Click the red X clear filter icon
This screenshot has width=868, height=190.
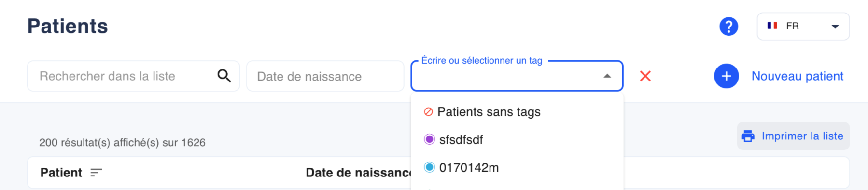[645, 76]
